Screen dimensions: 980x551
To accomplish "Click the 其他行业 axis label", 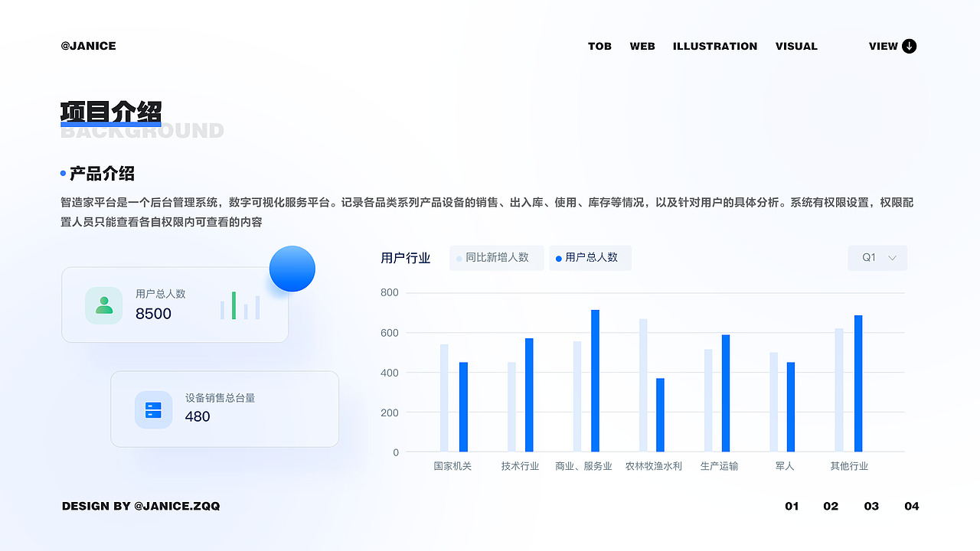I will coord(849,466).
